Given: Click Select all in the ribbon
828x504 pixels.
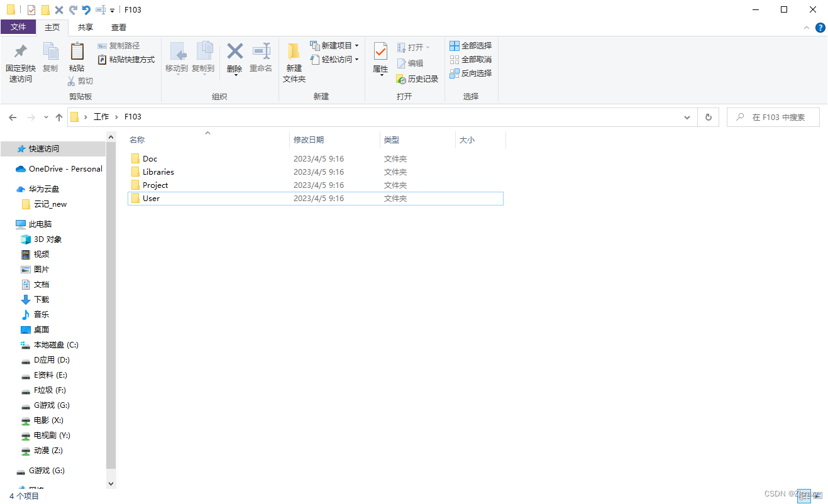Looking at the screenshot, I should [x=471, y=46].
